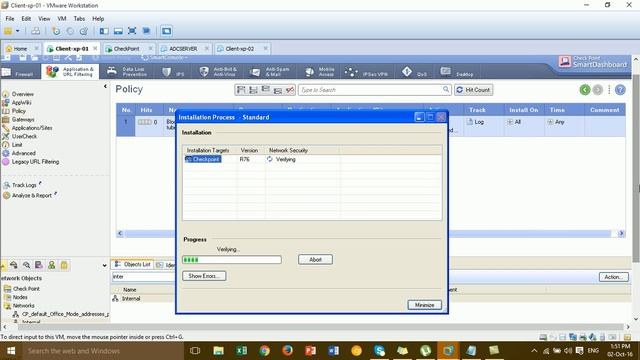Click the Show Errors button

click(x=204, y=276)
